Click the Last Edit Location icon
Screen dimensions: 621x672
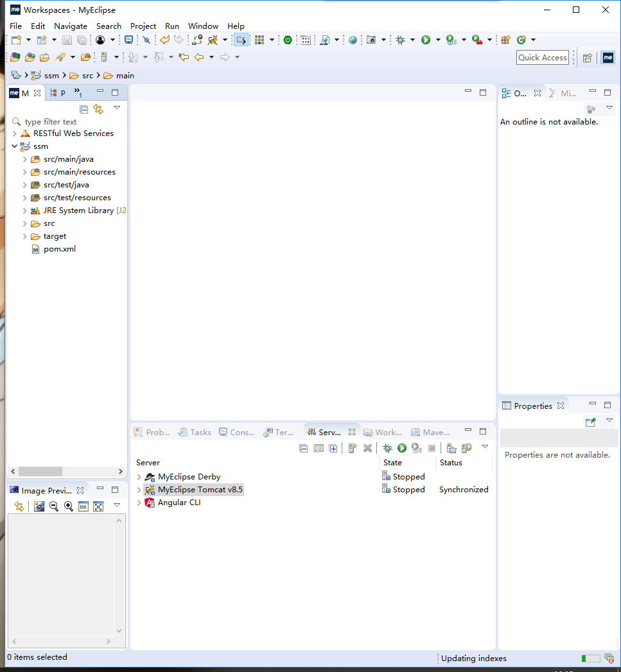coord(184,57)
